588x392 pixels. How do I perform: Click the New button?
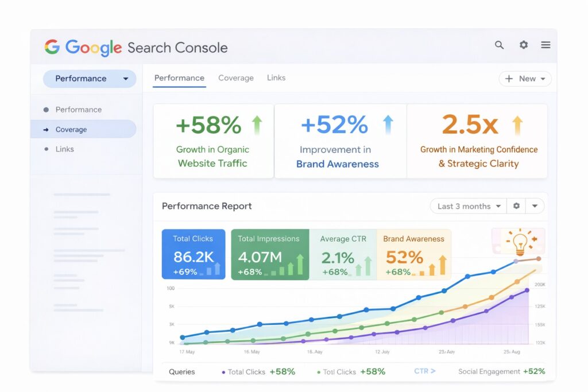click(x=525, y=79)
